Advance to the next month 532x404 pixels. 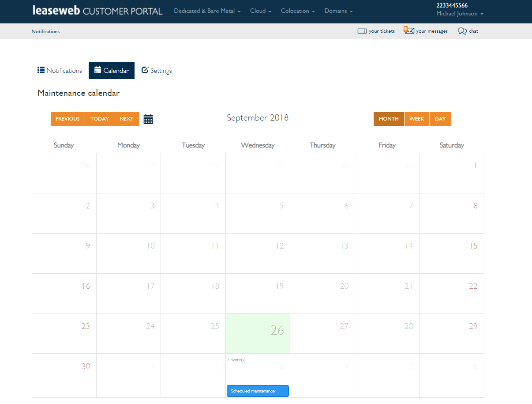(127, 119)
